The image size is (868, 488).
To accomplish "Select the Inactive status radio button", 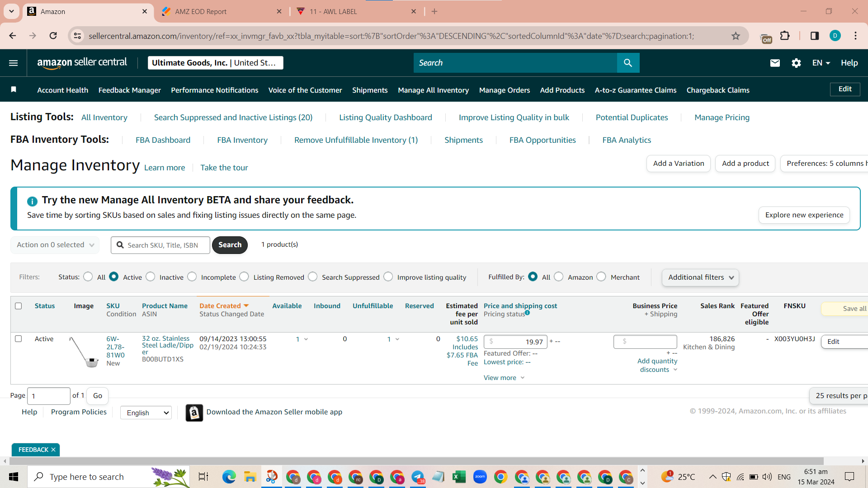I will [151, 277].
